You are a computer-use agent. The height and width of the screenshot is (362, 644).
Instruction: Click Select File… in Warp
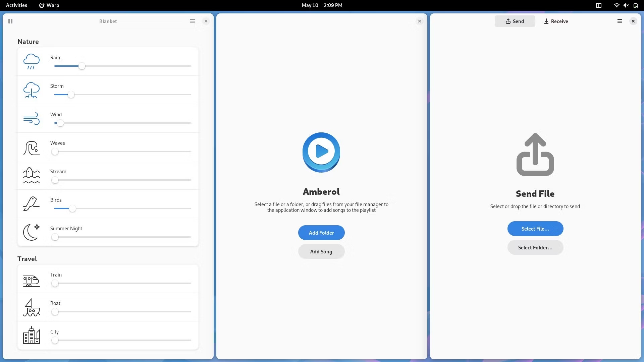[535, 229]
